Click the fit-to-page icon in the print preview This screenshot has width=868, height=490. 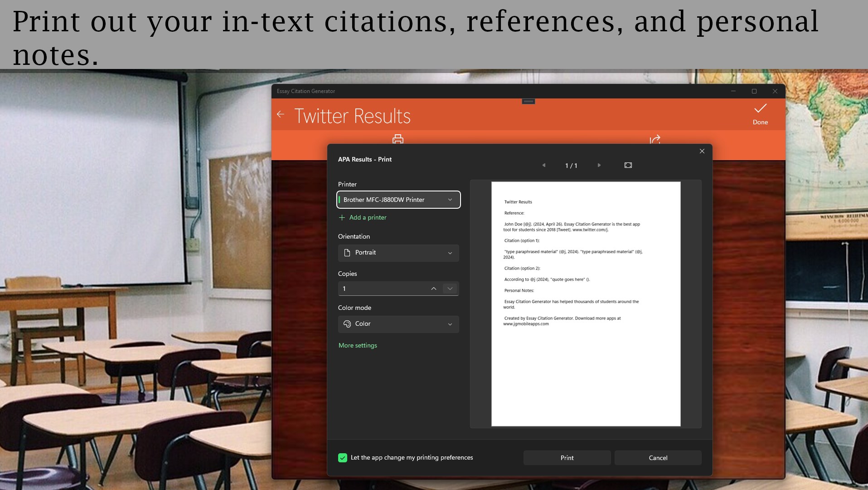(x=627, y=165)
